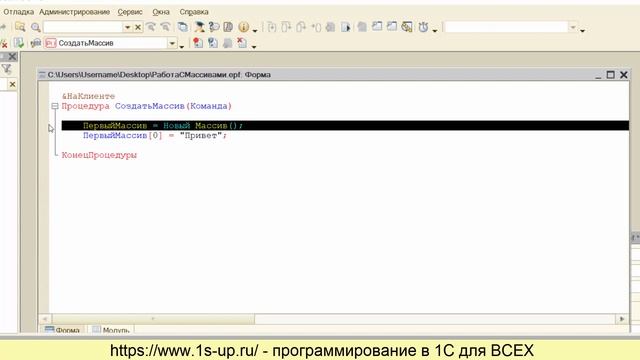Click the window with yellow tag icon
This screenshot has width=640, height=360.
(407, 27)
